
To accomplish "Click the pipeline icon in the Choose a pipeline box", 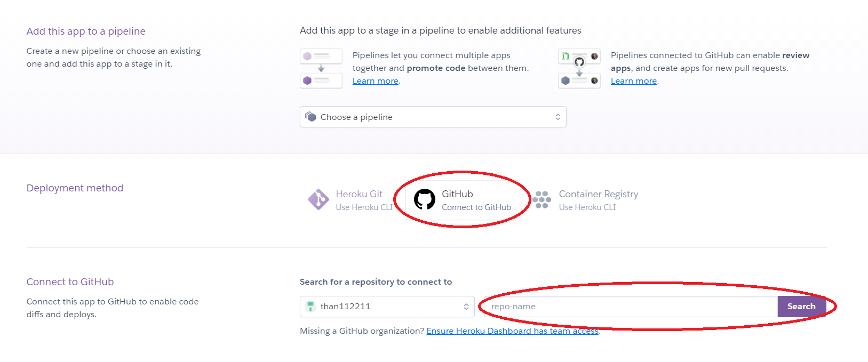I will click(x=310, y=117).
